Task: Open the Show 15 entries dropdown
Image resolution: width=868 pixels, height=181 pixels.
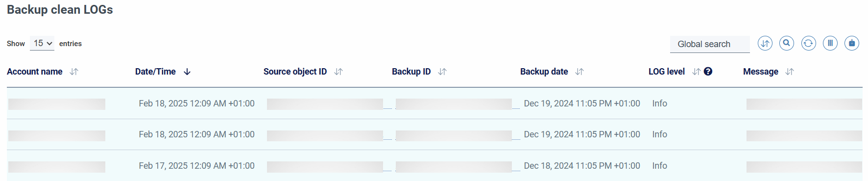Action: click(42, 44)
